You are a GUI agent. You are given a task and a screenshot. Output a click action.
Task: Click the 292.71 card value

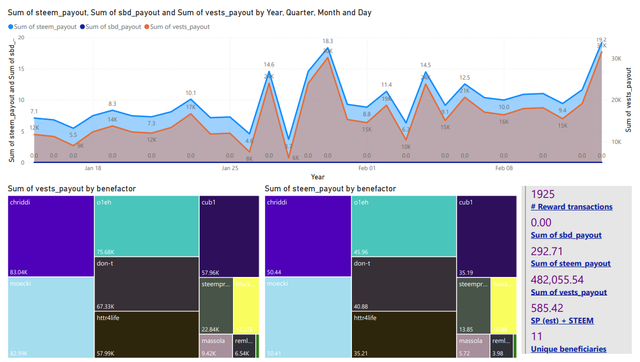pos(547,251)
